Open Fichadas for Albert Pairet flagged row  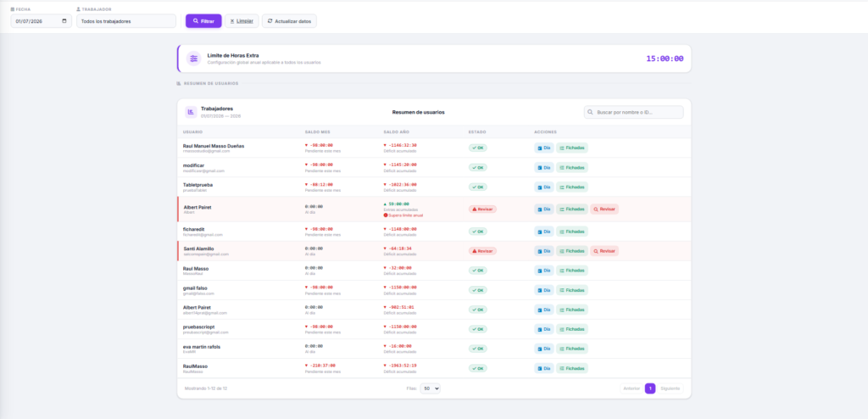[x=572, y=209]
